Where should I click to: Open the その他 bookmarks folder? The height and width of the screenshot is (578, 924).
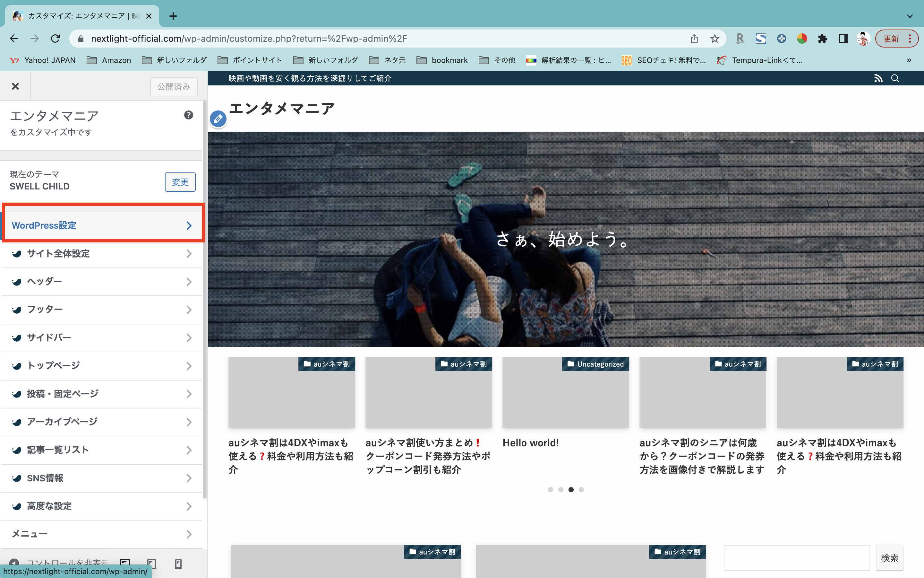497,60
